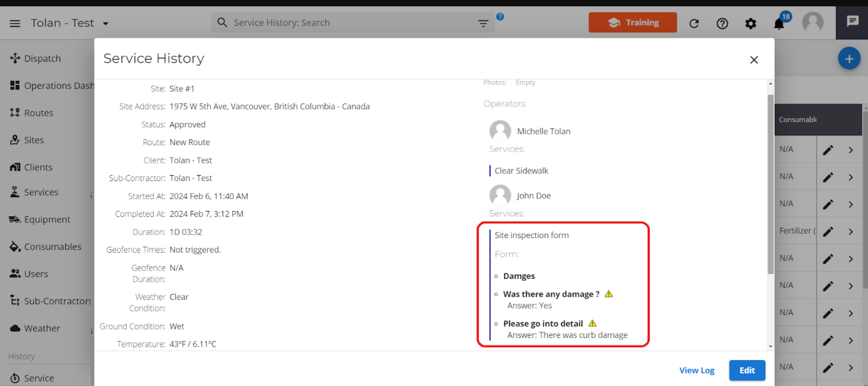Click the blue plus add button
Viewport: 868px width, 386px height.
pyautogui.click(x=849, y=59)
